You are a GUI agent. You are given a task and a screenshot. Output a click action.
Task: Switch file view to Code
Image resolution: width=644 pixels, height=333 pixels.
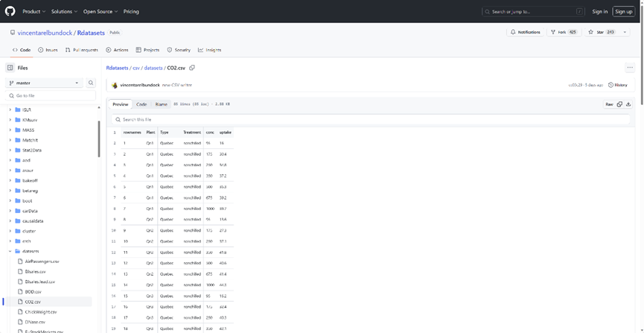point(141,104)
